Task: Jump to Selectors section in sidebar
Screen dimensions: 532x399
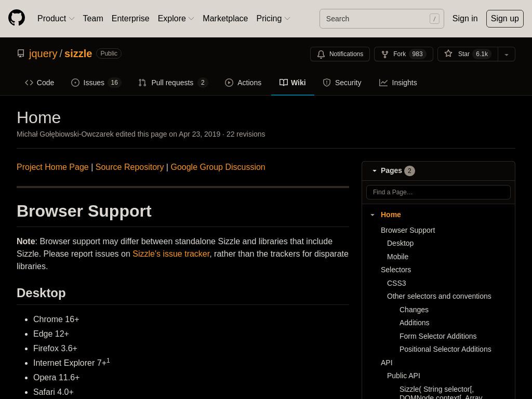Action: [x=396, y=270]
